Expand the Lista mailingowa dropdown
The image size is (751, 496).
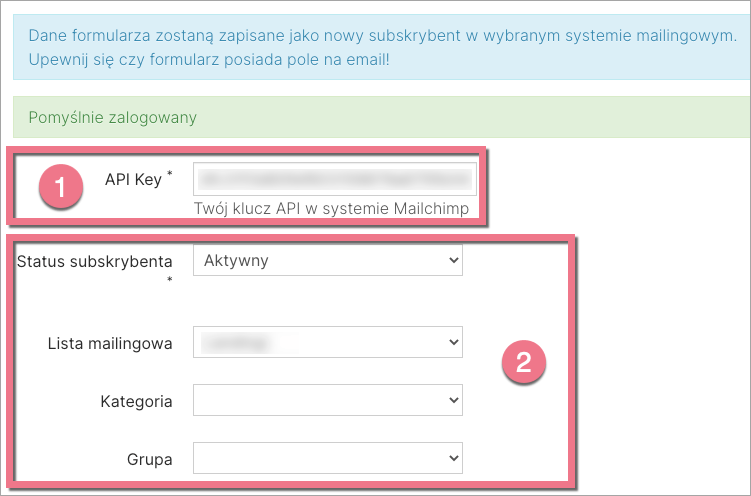click(327, 343)
